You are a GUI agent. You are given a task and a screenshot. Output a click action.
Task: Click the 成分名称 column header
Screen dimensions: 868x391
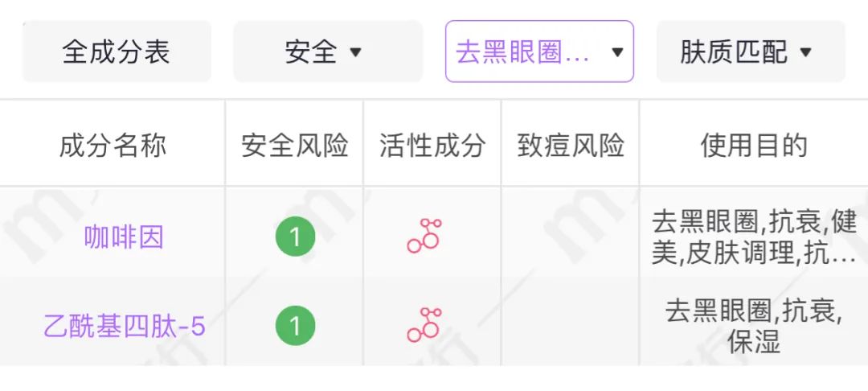point(113,146)
